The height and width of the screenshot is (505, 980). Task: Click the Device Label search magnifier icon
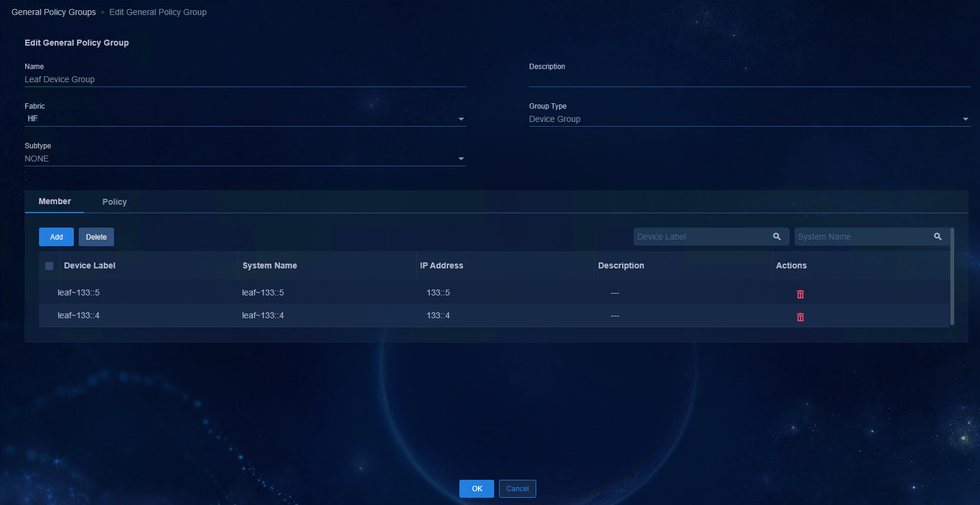tap(776, 237)
